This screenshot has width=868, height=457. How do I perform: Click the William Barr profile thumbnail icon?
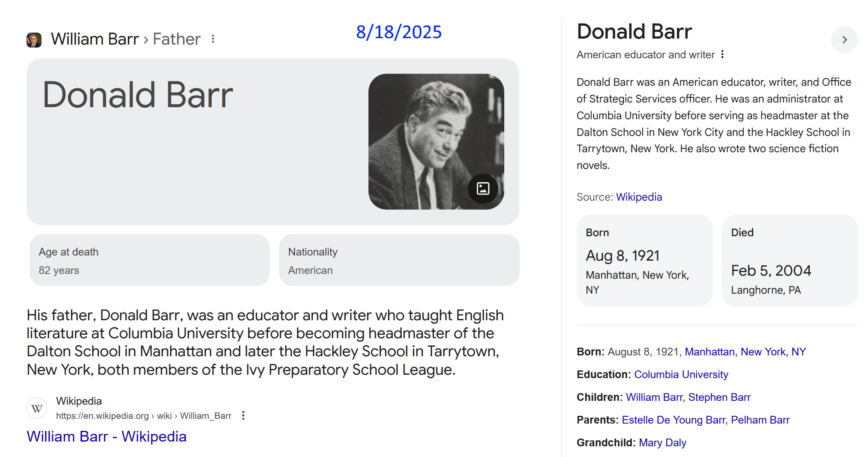[x=34, y=40]
